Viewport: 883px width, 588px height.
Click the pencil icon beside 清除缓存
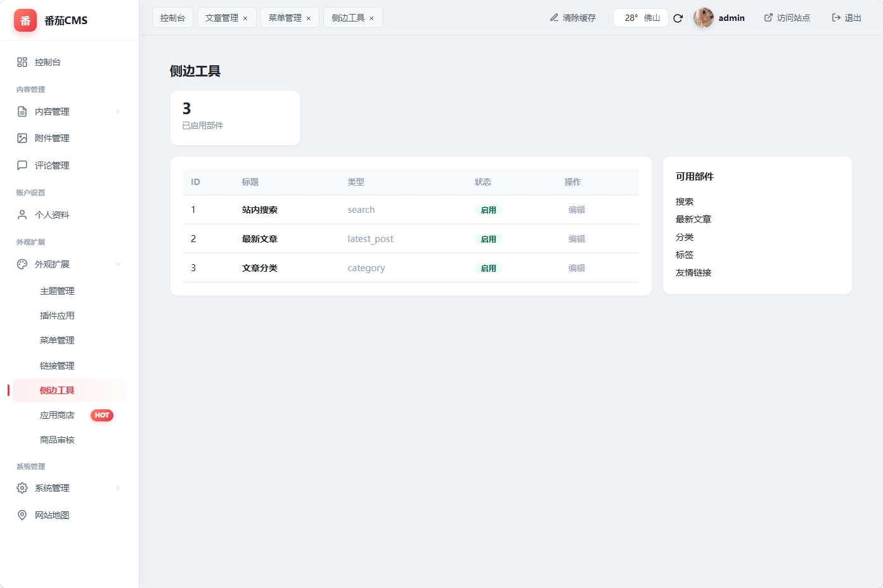(x=554, y=18)
